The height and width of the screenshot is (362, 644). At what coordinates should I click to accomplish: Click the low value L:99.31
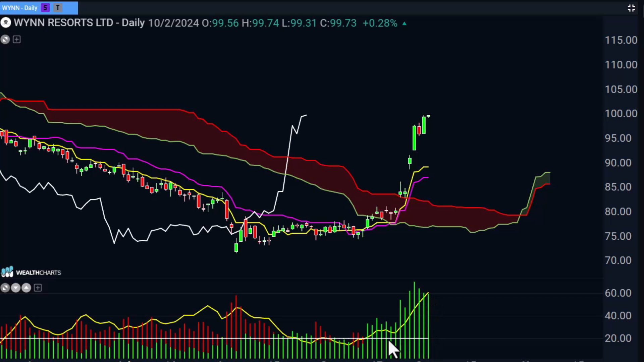[x=299, y=23]
